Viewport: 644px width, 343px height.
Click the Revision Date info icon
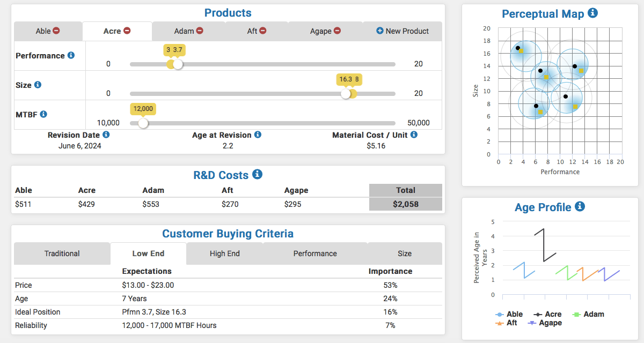pos(106,135)
